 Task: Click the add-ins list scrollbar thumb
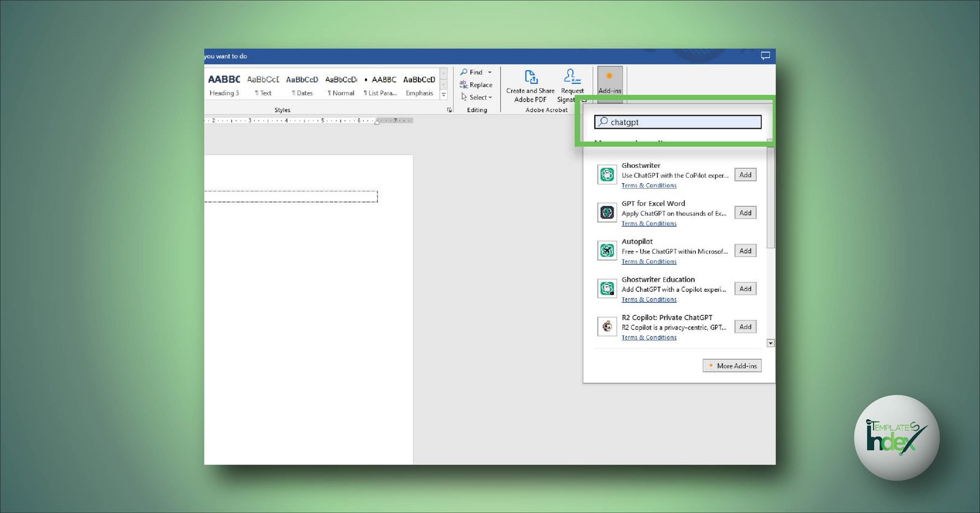pyautogui.click(x=771, y=197)
